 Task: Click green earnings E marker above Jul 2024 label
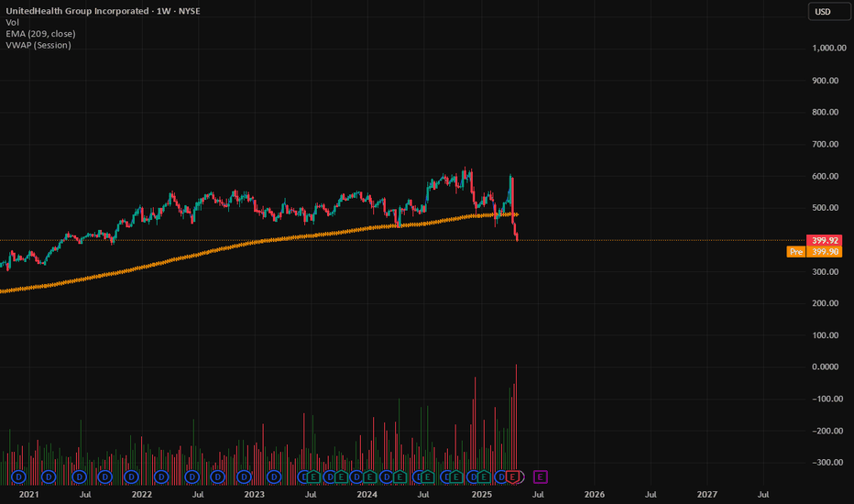(x=428, y=477)
